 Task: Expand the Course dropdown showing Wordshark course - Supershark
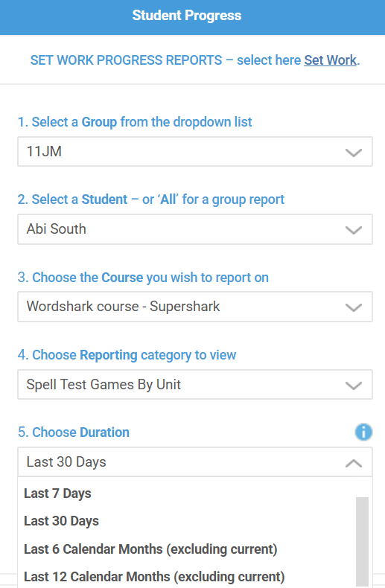pos(195,307)
